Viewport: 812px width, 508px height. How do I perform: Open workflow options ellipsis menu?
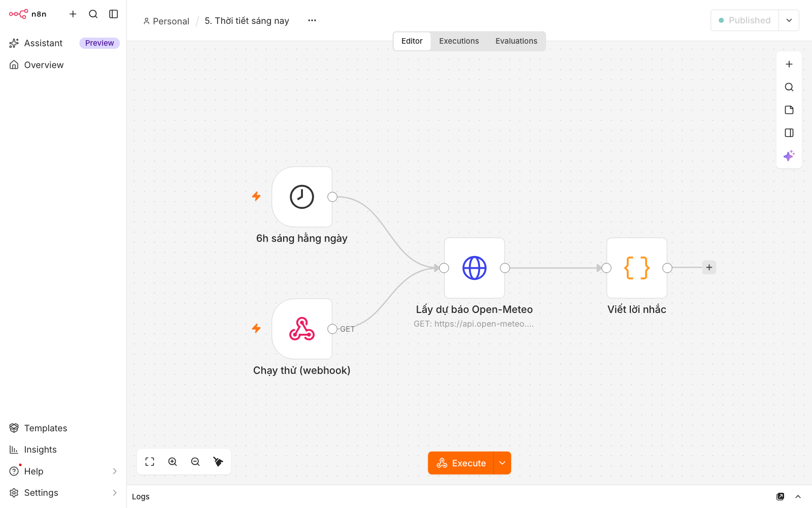coord(312,20)
